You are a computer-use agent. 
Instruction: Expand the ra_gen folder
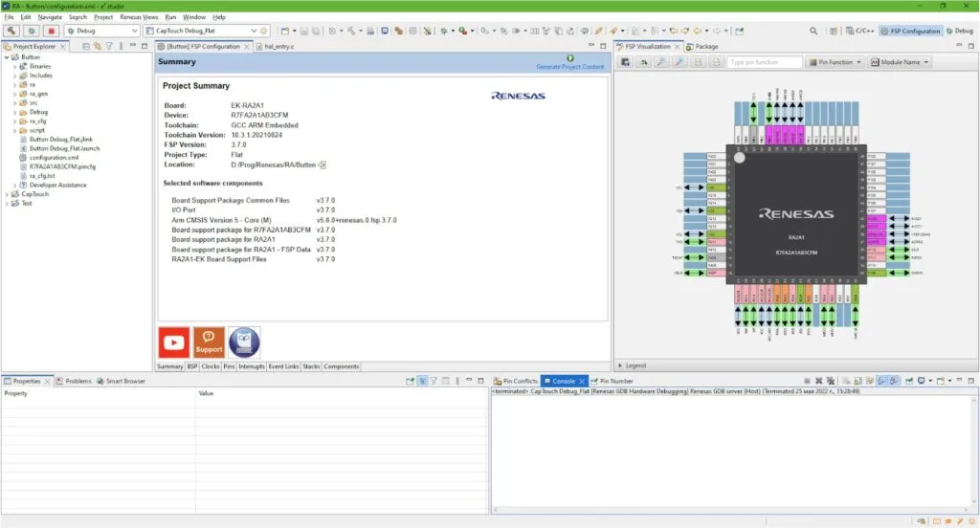pyautogui.click(x=15, y=94)
